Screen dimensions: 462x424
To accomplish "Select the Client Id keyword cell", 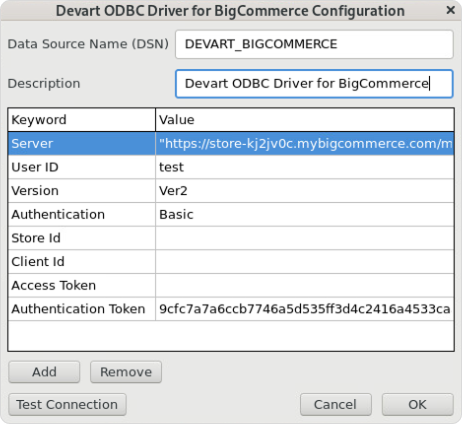I will tap(82, 262).
